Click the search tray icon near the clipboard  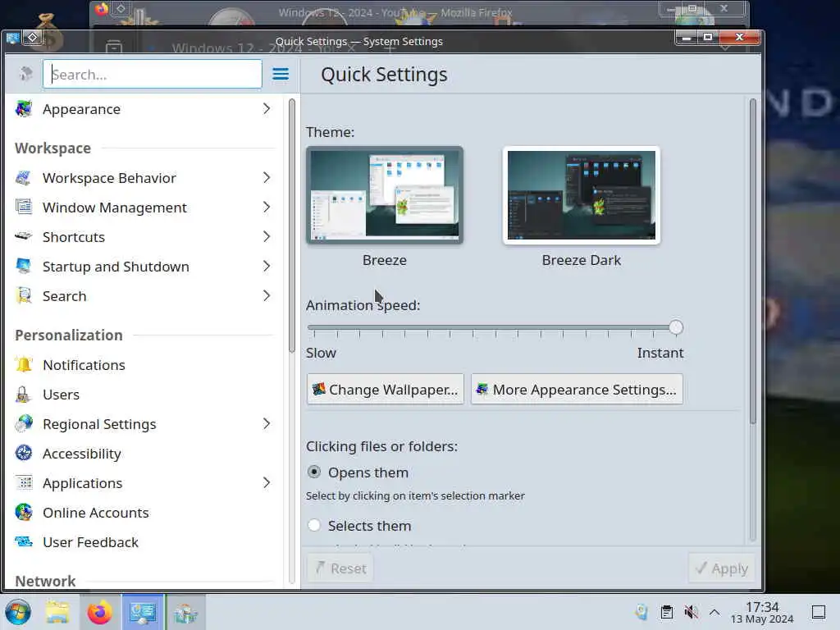641,612
